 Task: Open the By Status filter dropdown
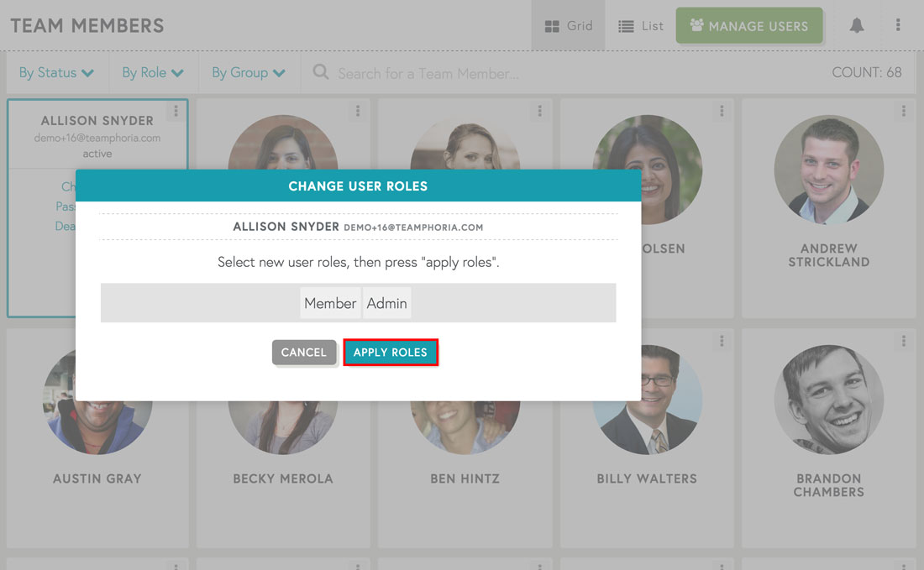pyautogui.click(x=56, y=73)
